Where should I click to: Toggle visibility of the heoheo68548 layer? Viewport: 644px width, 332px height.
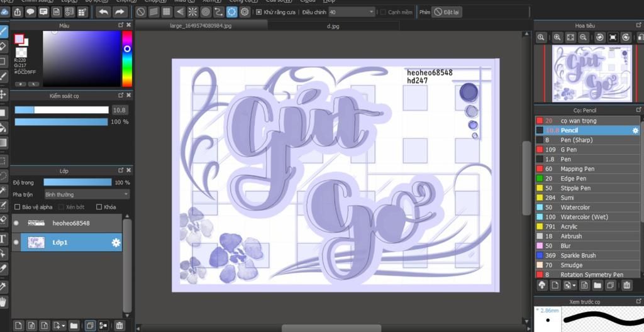(x=16, y=223)
